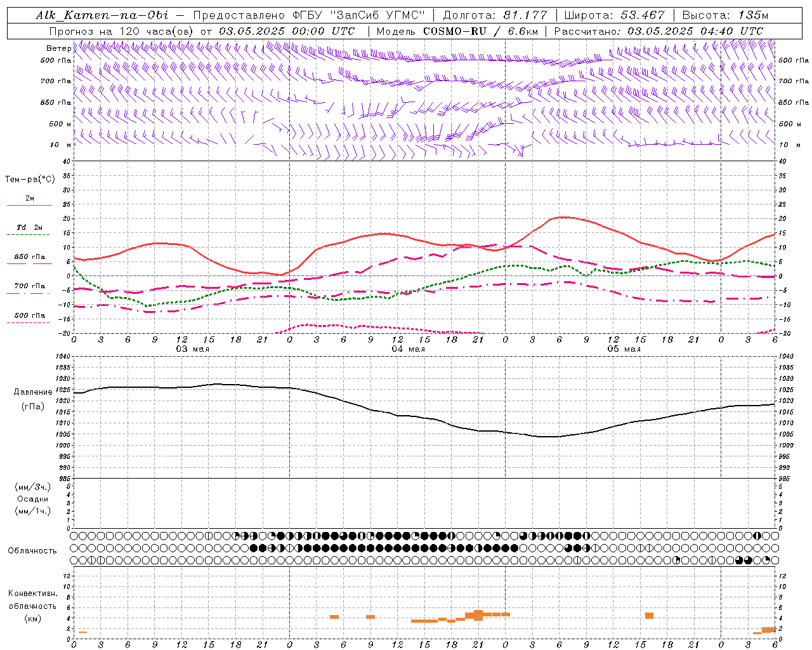Viewport: 812px width, 650px height.
Task: Click '500 гПа' temperature legend entry
Action: tap(30, 315)
